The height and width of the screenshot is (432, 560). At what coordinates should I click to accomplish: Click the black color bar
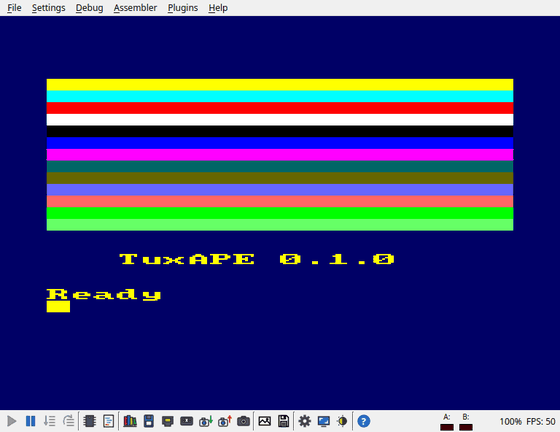[x=280, y=131]
